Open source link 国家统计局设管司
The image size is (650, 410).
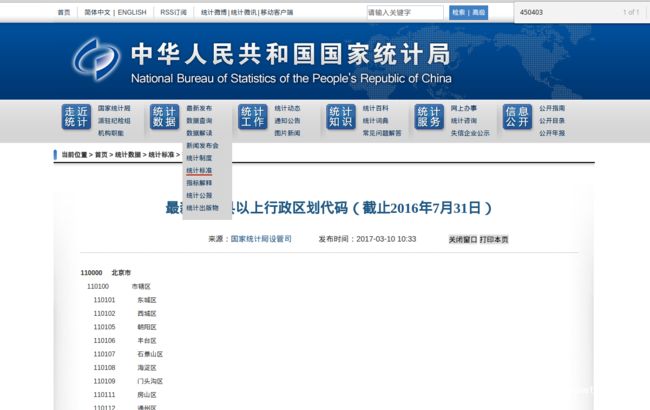click(261, 239)
